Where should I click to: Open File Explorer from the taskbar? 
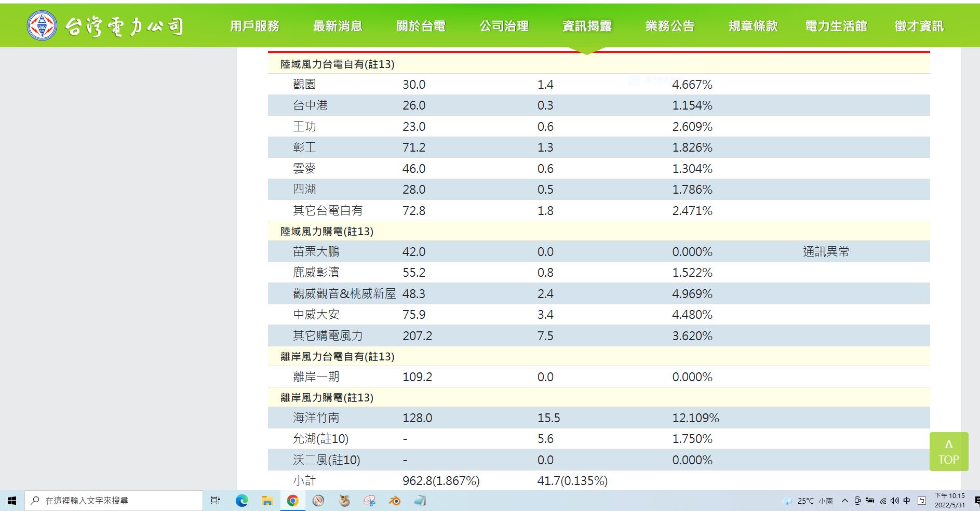click(x=267, y=501)
